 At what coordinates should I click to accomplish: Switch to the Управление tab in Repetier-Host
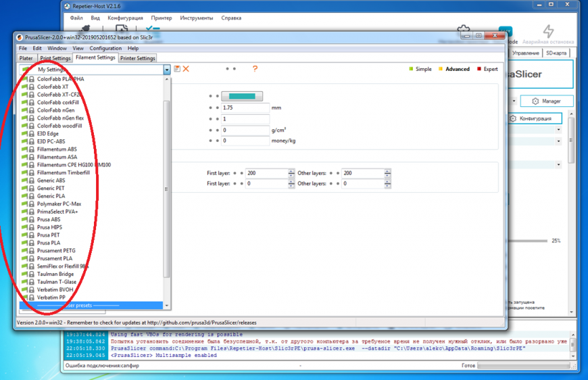[x=525, y=53]
